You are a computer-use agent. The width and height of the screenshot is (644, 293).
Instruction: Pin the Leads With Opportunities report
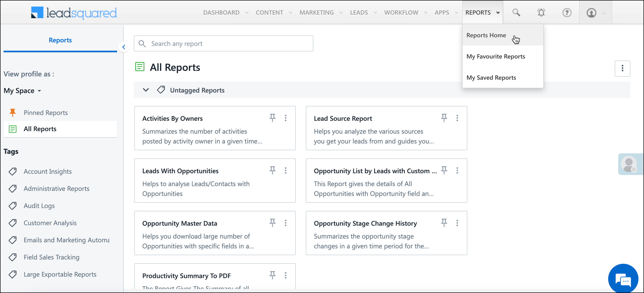click(x=272, y=170)
